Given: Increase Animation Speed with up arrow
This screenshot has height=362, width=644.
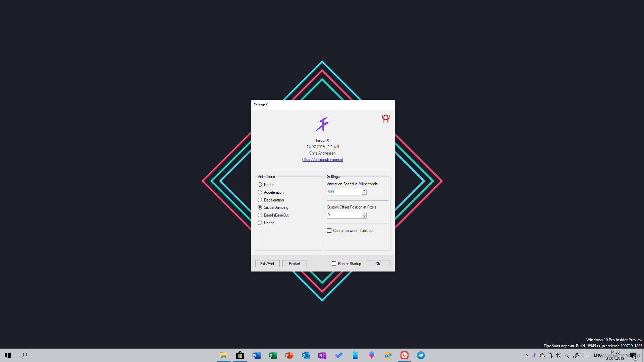Looking at the screenshot, I should (364, 190).
